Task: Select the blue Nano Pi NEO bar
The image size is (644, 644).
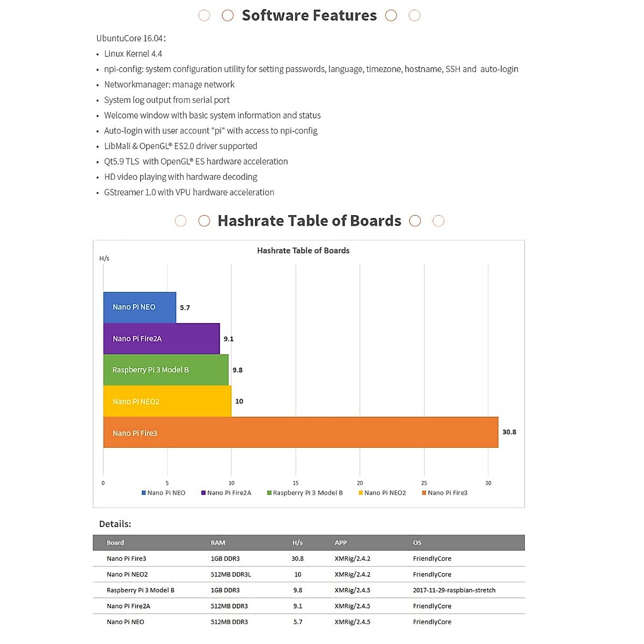Action: click(140, 308)
